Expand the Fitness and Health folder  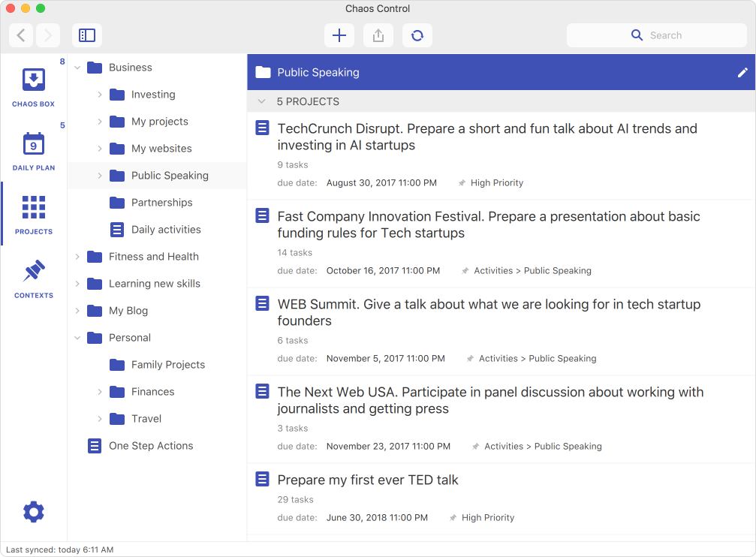click(x=77, y=257)
